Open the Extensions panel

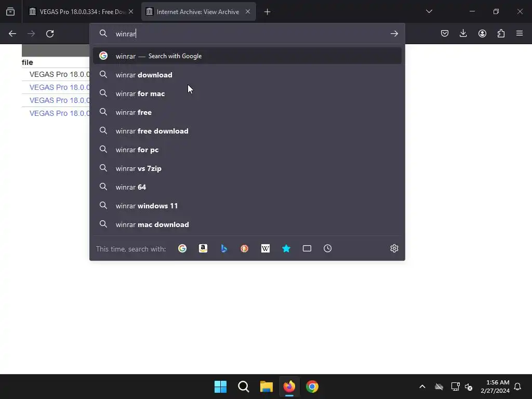[x=501, y=33]
